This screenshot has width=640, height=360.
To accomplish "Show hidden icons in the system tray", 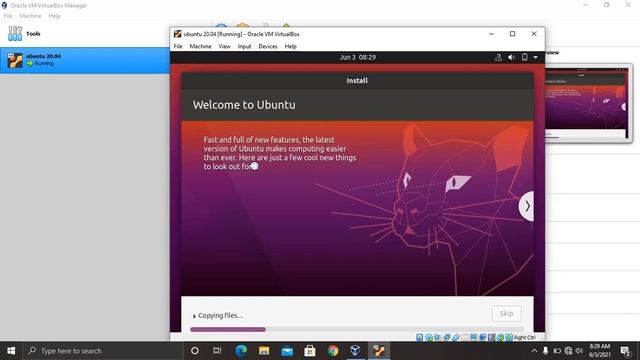I will [534, 351].
